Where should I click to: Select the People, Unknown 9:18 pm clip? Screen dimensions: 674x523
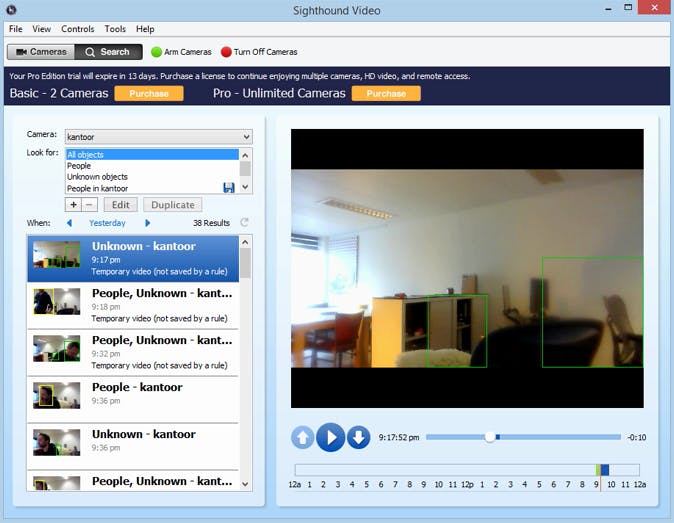[x=133, y=306]
